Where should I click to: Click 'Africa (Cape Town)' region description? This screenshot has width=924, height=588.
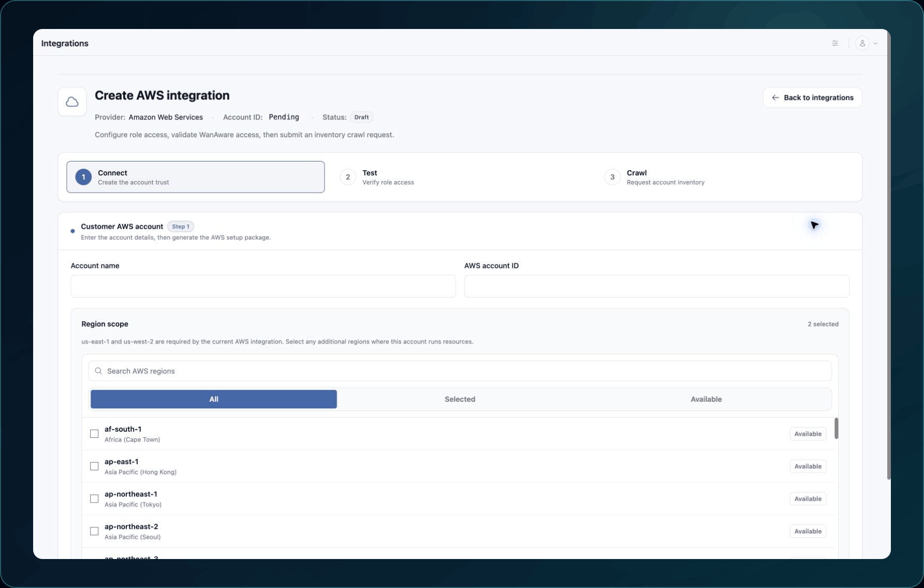pos(132,440)
